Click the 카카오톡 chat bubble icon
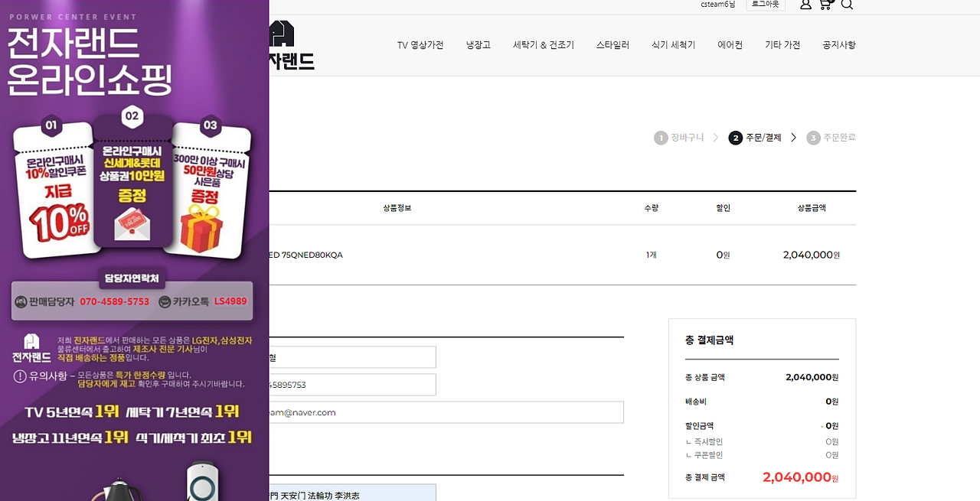The width and height of the screenshot is (980, 501). pos(165,301)
